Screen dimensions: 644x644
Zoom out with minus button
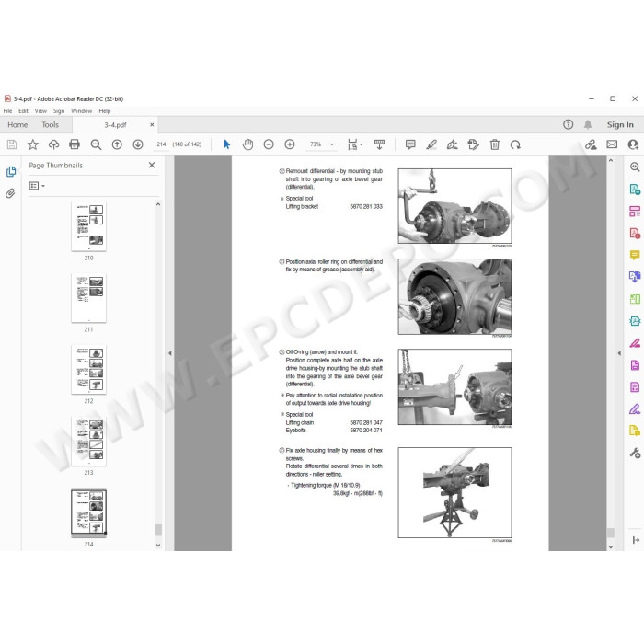[x=269, y=144]
